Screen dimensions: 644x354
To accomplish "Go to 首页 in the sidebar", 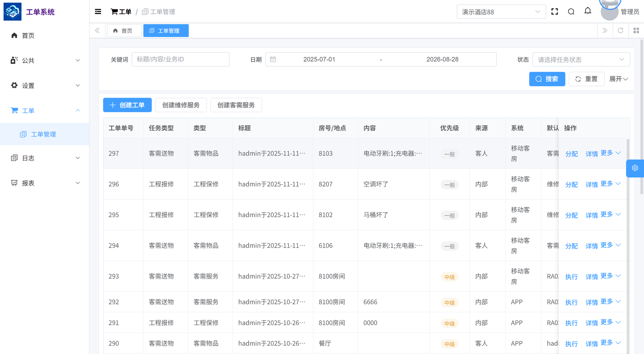I will [44, 35].
